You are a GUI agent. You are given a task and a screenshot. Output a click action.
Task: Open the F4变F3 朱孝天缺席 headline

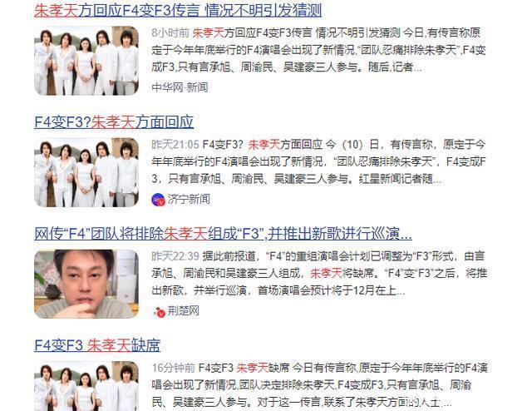pos(97,345)
